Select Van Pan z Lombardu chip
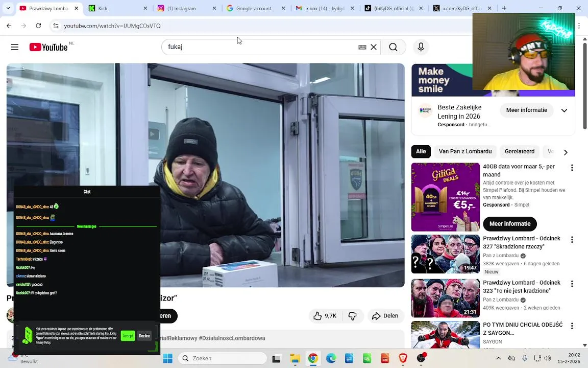The image size is (588, 368). [x=465, y=151]
